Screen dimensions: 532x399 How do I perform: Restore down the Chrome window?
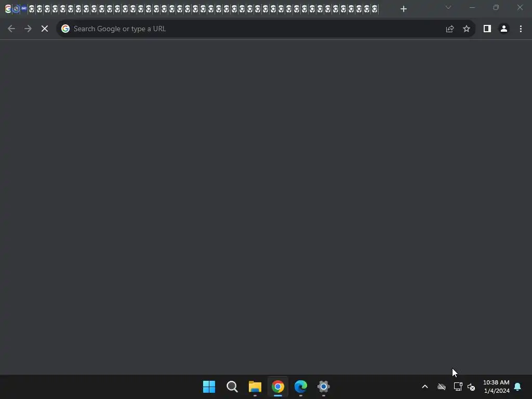click(x=496, y=7)
